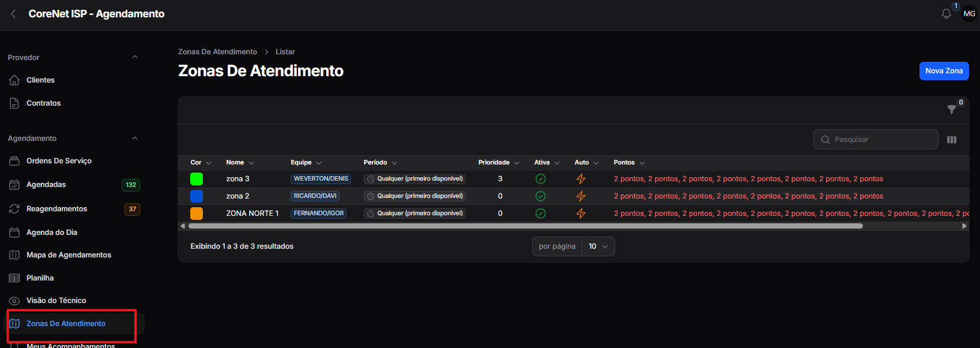The height and width of the screenshot is (348, 980).
Task: Click the Pesquisar search field
Action: [876, 140]
